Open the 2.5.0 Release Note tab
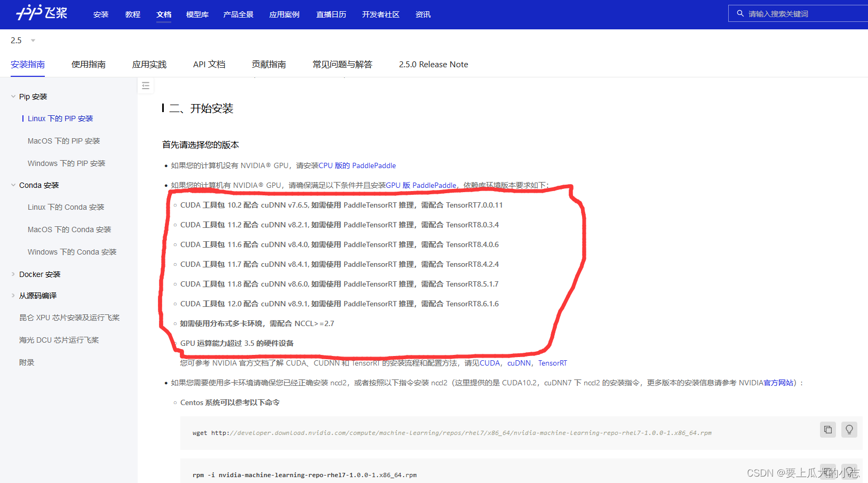Screen dimensions: 868x483 (434, 65)
